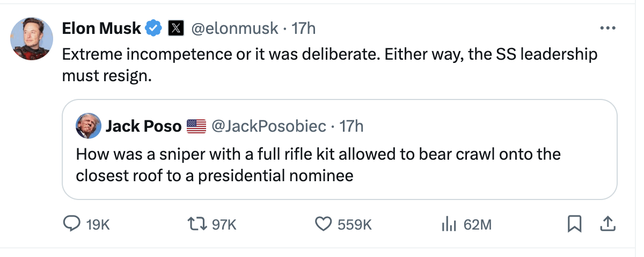
Task: Click the US flag emoji beside Jack Poso
Action: pos(196,126)
